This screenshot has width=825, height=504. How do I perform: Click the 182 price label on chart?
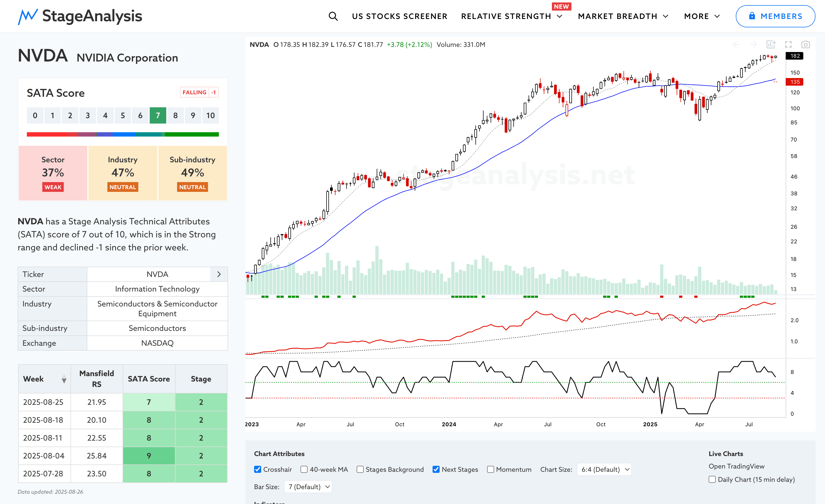pos(795,56)
